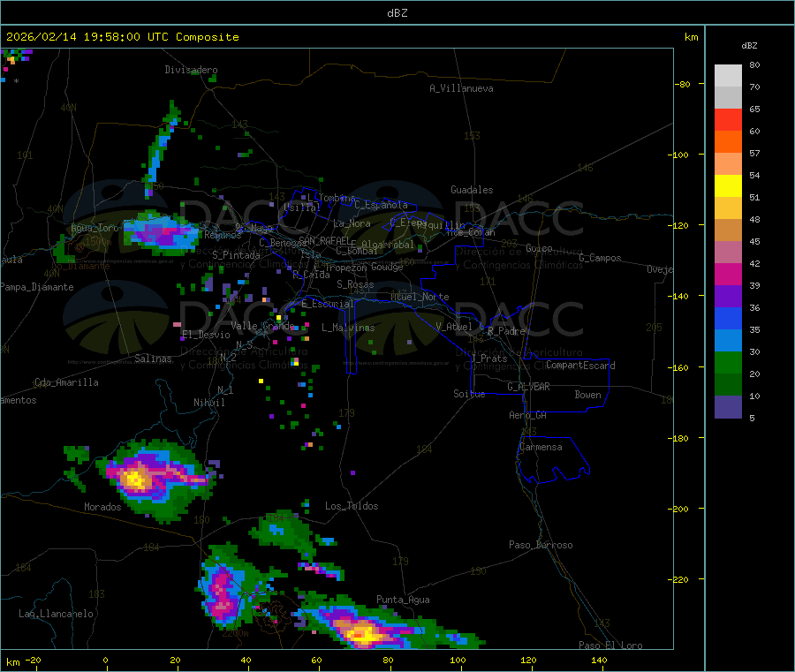This screenshot has width=795, height=672.
Task: Click the A_Villanueva map label
Action: pos(461,88)
